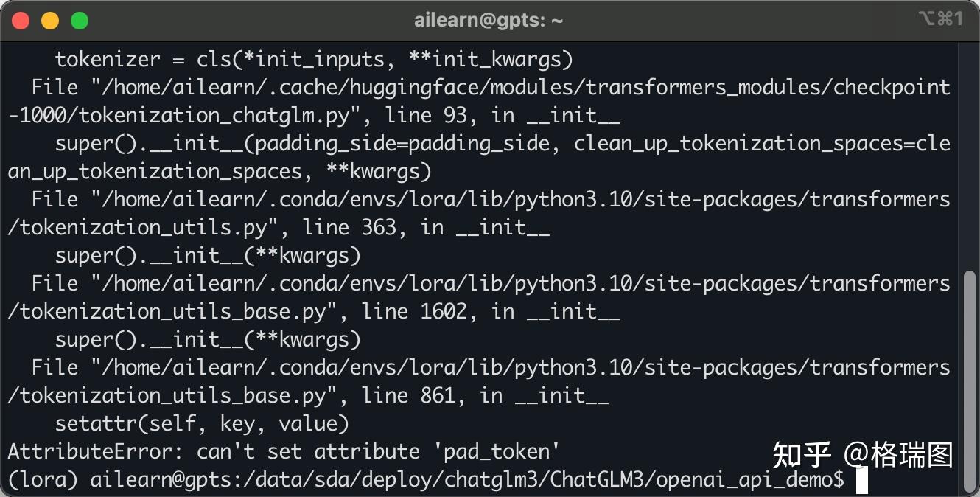Image resolution: width=980 pixels, height=497 pixels.
Task: Click the "line 861" text in traceback
Action: tap(408, 396)
